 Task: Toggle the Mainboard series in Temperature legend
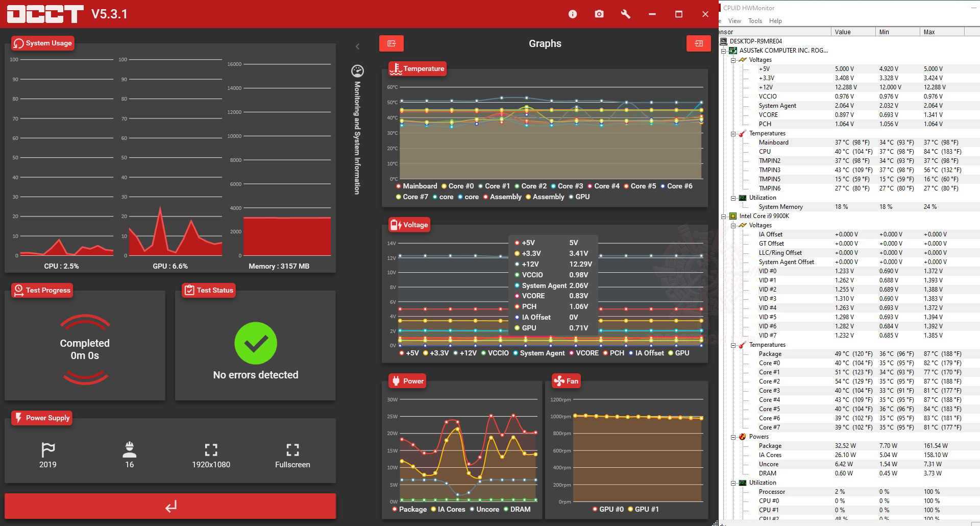[x=416, y=186]
